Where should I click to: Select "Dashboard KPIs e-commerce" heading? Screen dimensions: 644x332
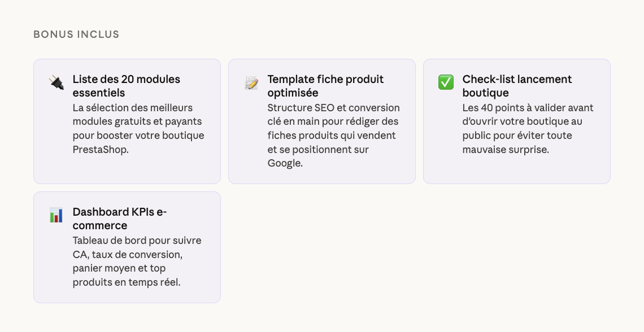click(x=120, y=219)
